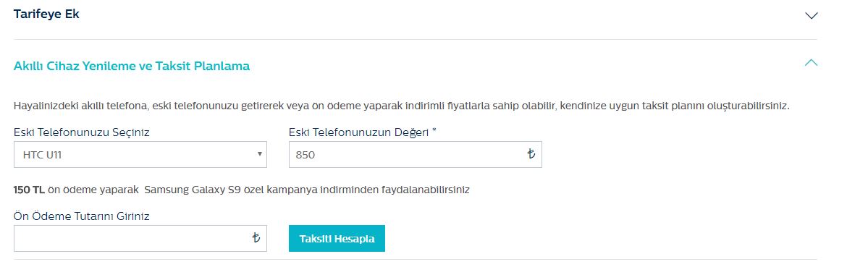Open the HTC U11 phone dropdown
868x267 pixels.
point(140,155)
